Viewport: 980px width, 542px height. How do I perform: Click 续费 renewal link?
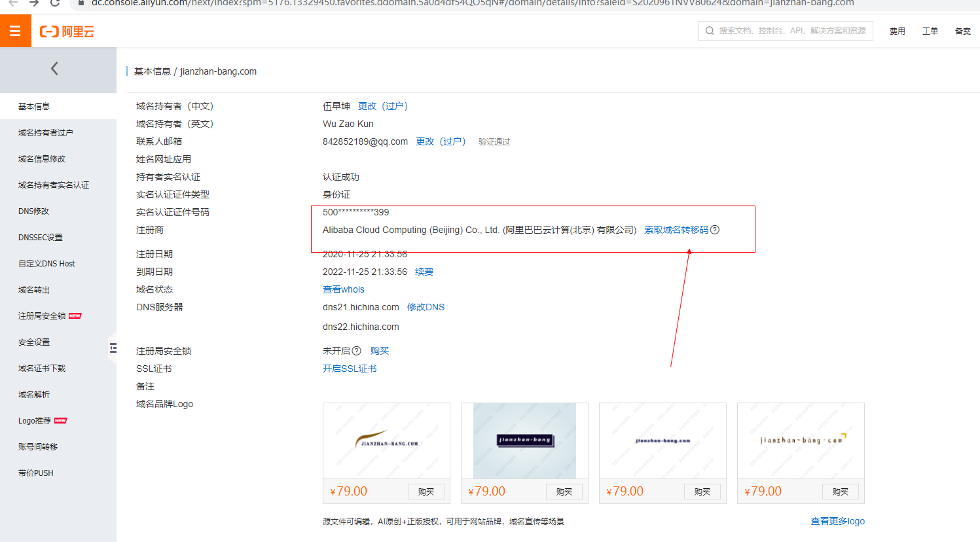[424, 272]
